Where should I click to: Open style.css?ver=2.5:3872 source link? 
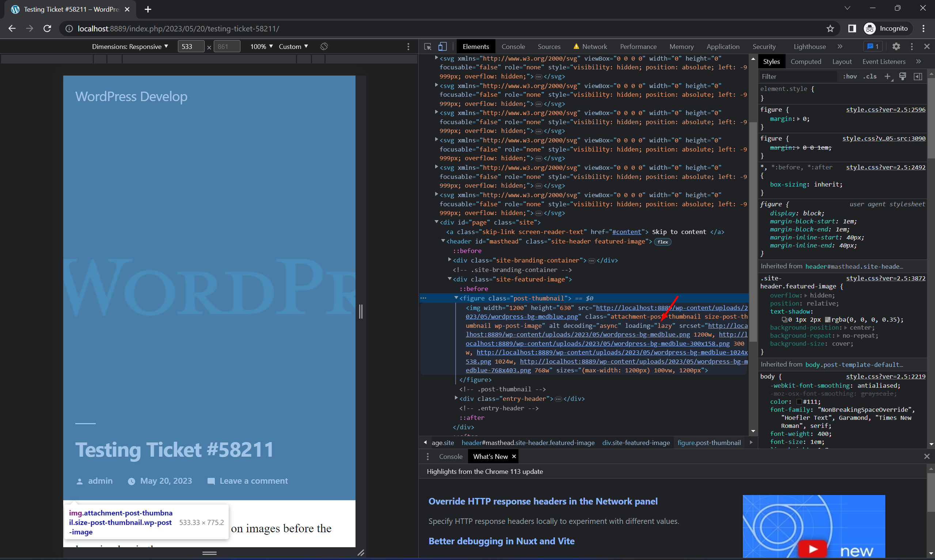point(886,278)
